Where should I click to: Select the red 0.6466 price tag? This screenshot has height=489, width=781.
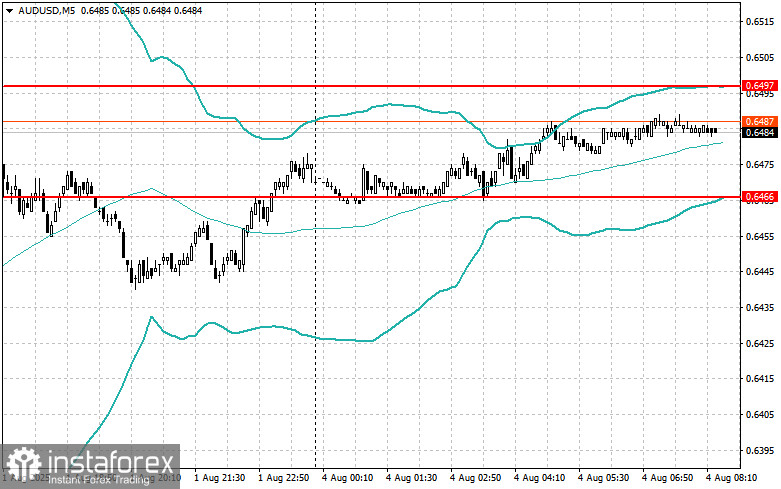coord(760,197)
